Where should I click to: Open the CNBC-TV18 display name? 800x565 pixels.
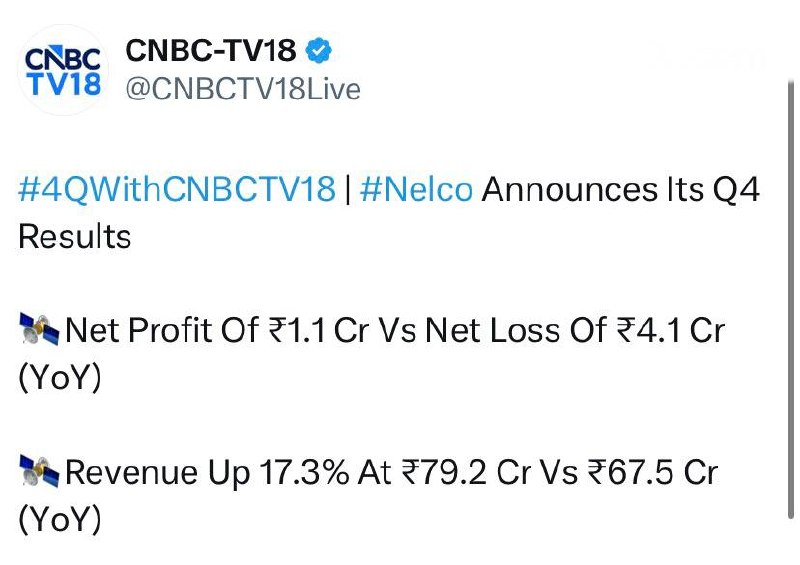click(x=210, y=50)
